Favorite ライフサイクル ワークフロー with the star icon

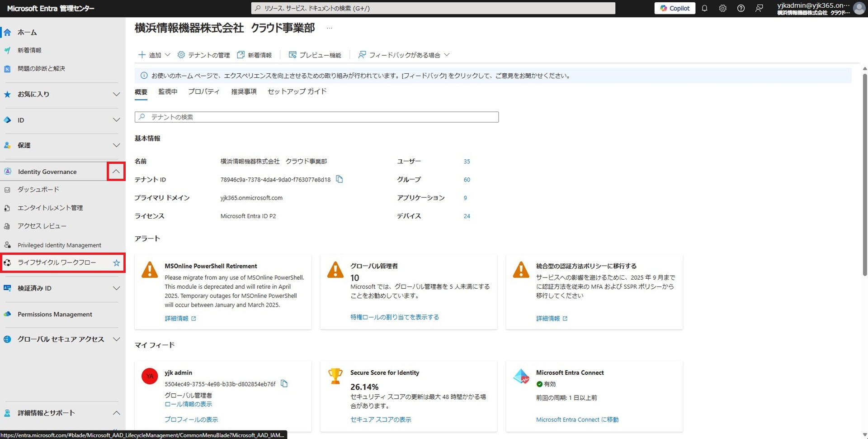click(117, 263)
